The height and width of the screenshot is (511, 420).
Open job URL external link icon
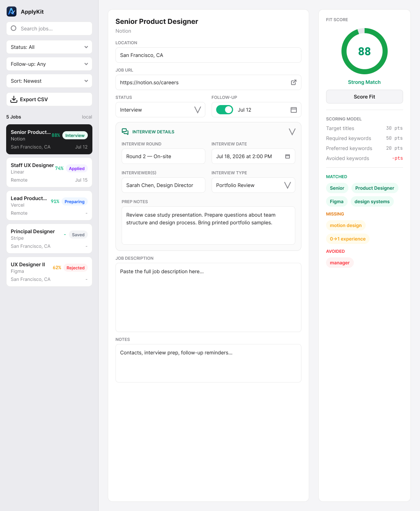[294, 82]
